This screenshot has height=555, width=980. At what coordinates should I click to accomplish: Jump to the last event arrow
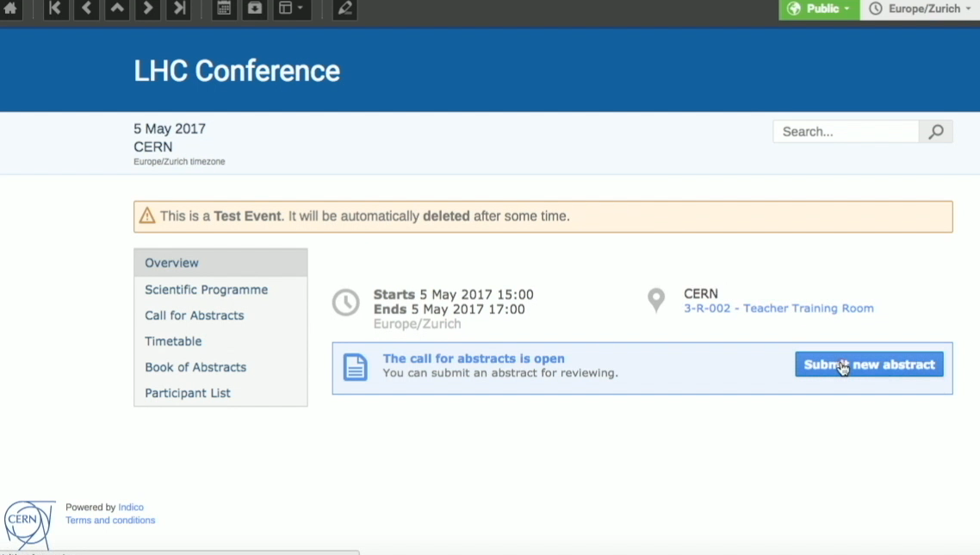click(179, 9)
